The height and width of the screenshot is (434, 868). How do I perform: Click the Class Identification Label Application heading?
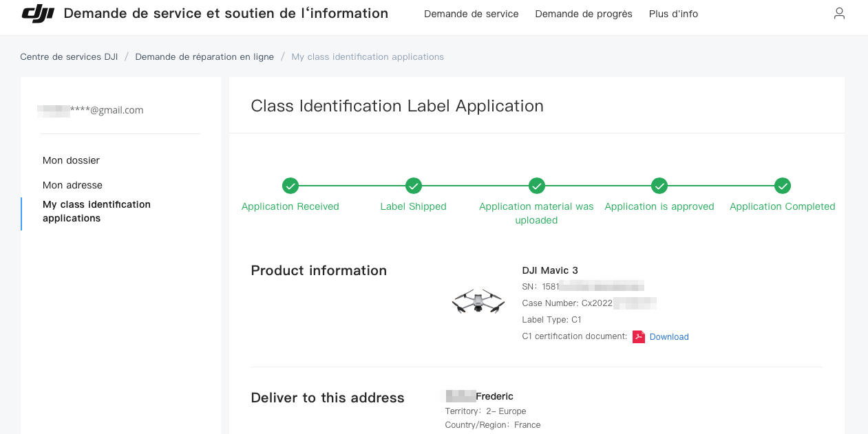(397, 106)
